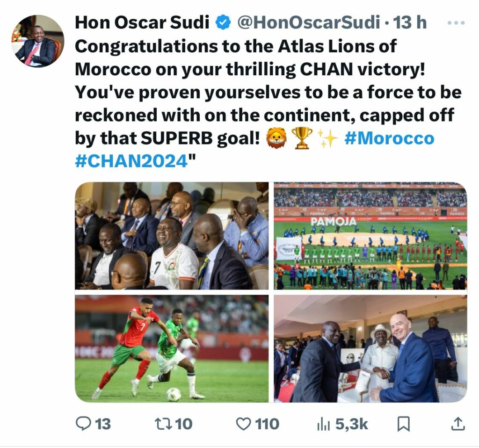Open the handshake photo in the VIP box

[370, 348]
